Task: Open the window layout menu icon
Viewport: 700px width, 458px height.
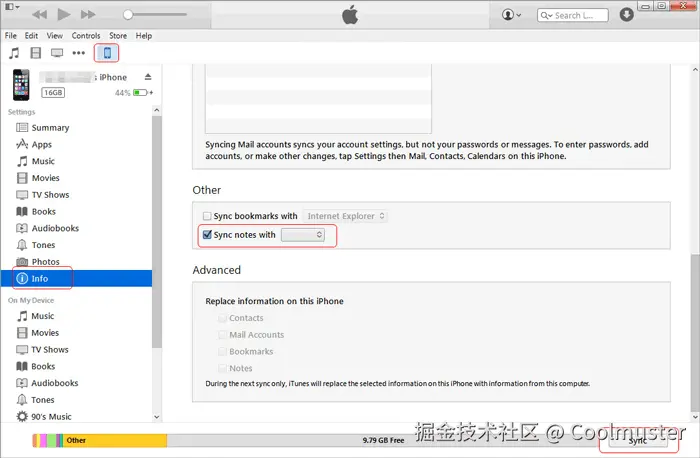Action: (x=12, y=7)
